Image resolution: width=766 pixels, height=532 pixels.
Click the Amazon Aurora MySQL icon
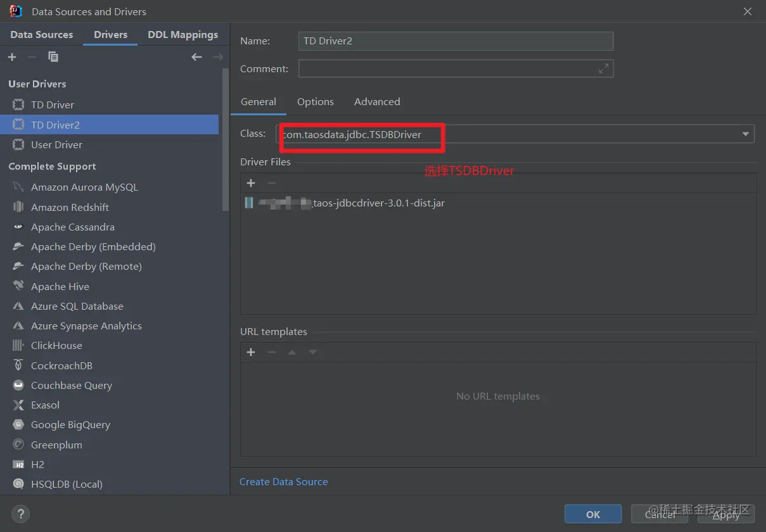pos(18,187)
